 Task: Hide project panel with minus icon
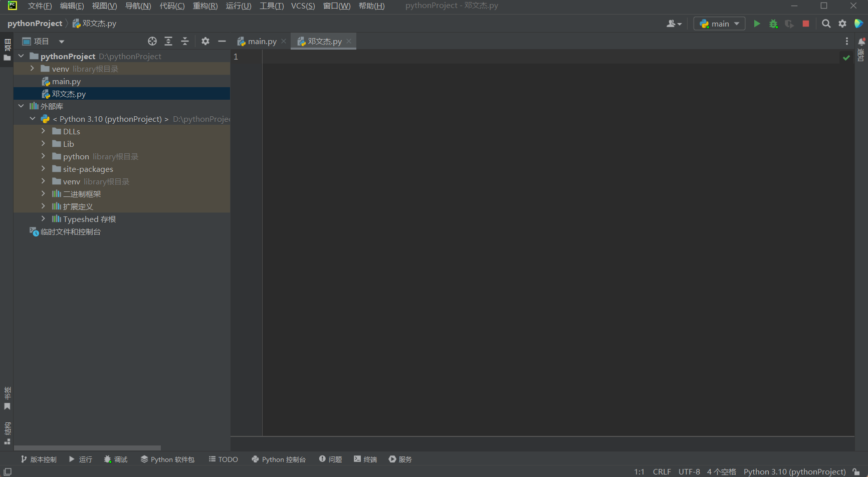click(222, 41)
